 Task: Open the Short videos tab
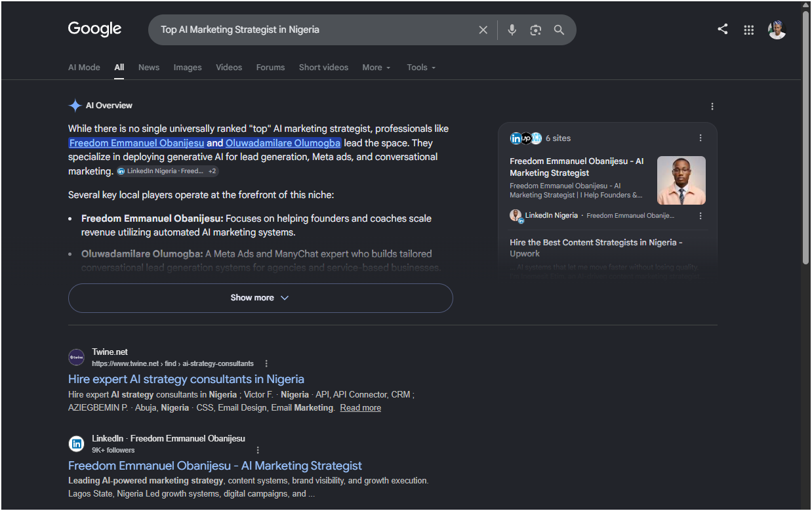[x=323, y=67]
